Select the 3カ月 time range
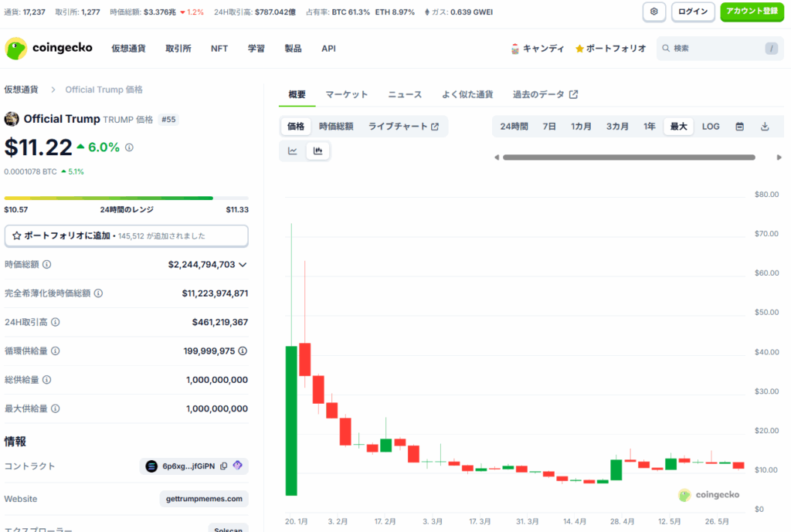The height and width of the screenshot is (532, 791). pos(617,127)
